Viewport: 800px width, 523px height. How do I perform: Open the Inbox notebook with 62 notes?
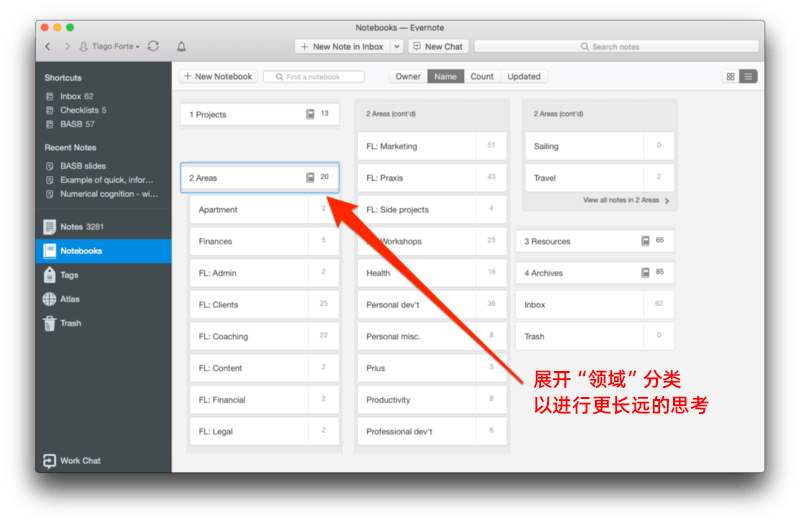click(595, 305)
